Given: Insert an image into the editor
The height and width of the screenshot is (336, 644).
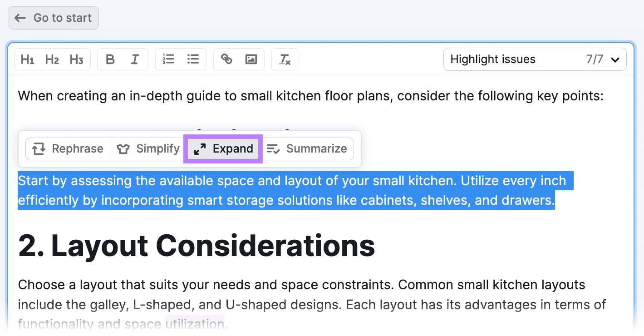Looking at the screenshot, I should [x=251, y=59].
